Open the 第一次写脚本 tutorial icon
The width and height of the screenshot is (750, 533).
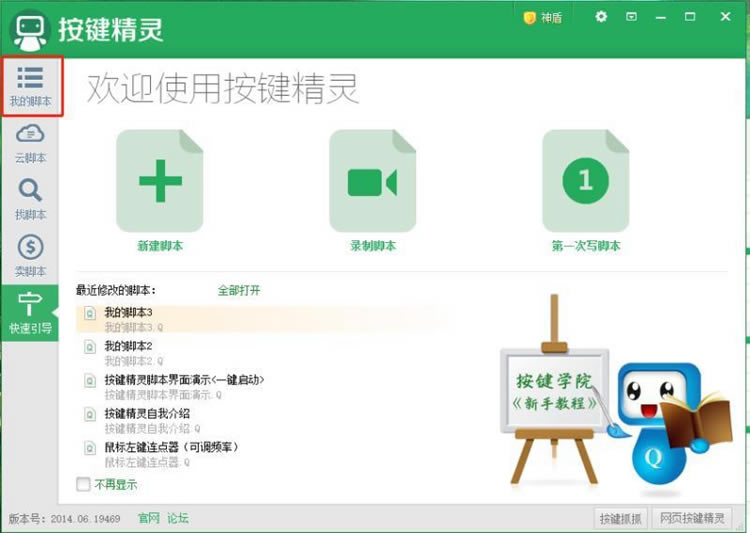coord(585,182)
